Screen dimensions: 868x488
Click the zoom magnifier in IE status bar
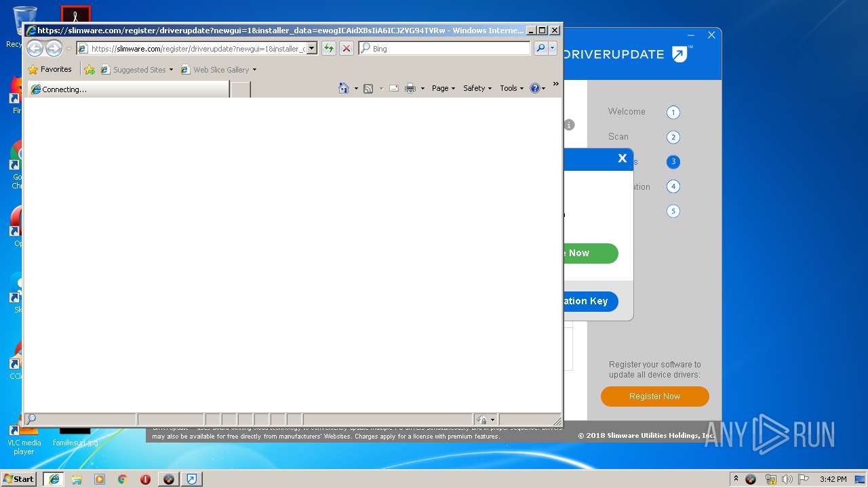[31, 419]
